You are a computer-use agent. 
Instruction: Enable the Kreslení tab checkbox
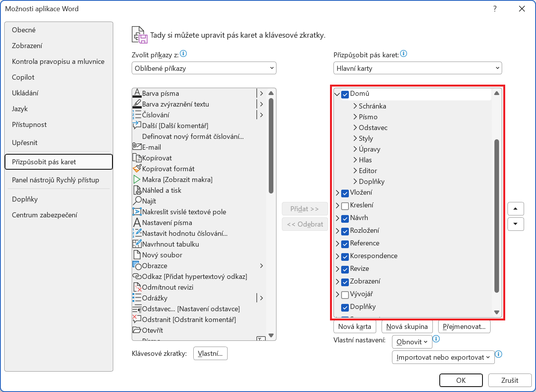click(x=345, y=206)
